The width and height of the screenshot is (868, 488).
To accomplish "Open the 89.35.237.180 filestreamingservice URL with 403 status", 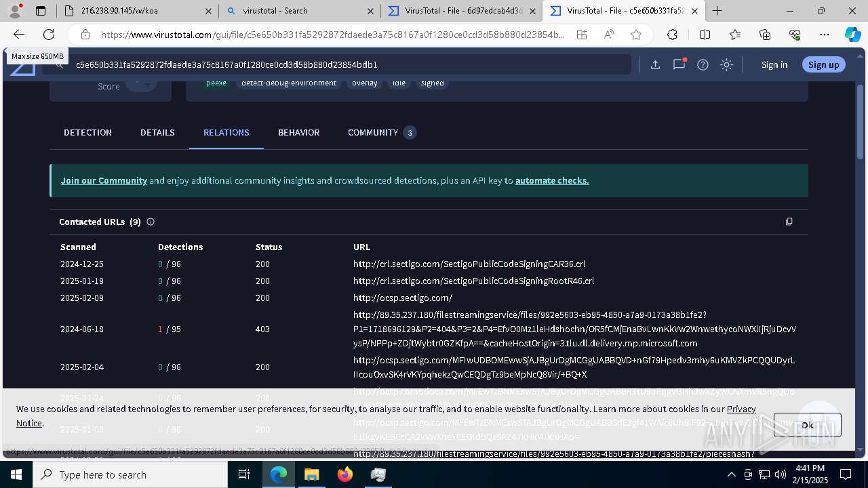I will point(574,329).
